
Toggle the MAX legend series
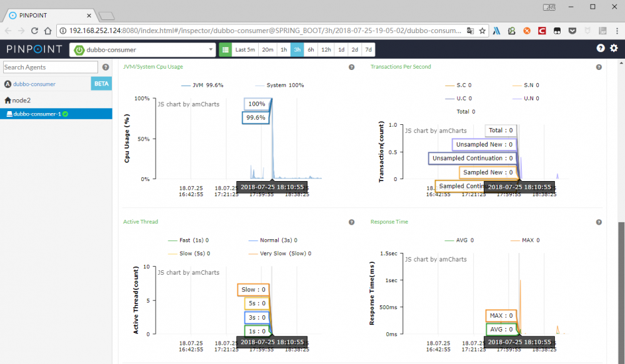(x=526, y=240)
